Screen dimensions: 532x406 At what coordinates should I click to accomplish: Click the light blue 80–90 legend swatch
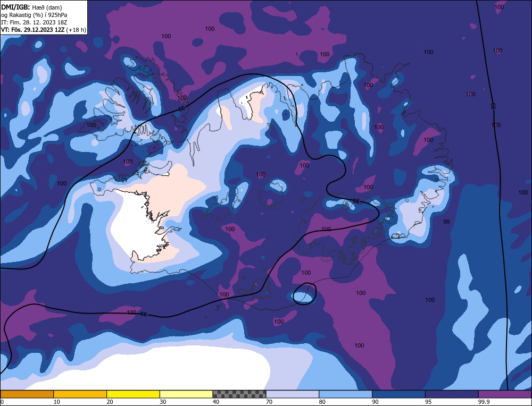[x=345, y=394]
